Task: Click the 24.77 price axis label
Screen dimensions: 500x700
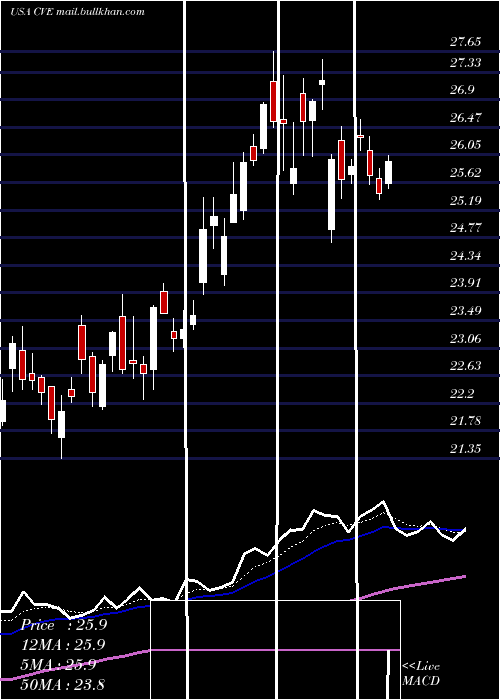Action: click(x=465, y=229)
